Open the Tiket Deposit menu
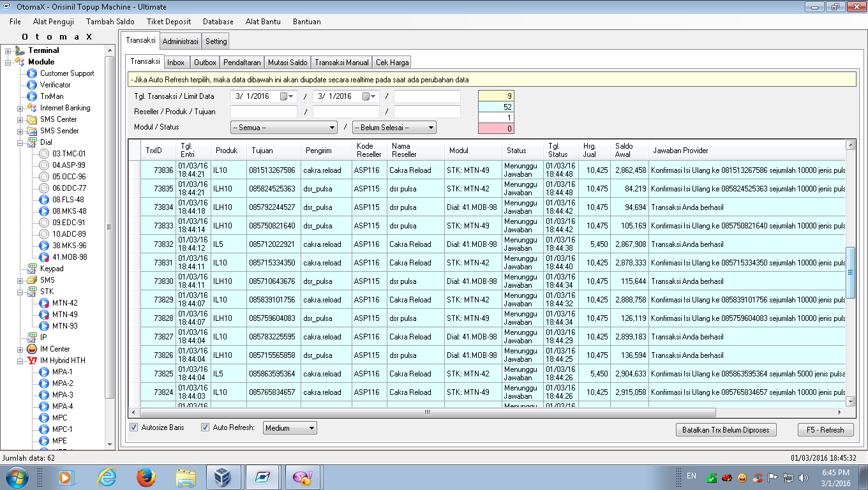This screenshot has width=868, height=490. pyautogui.click(x=168, y=21)
